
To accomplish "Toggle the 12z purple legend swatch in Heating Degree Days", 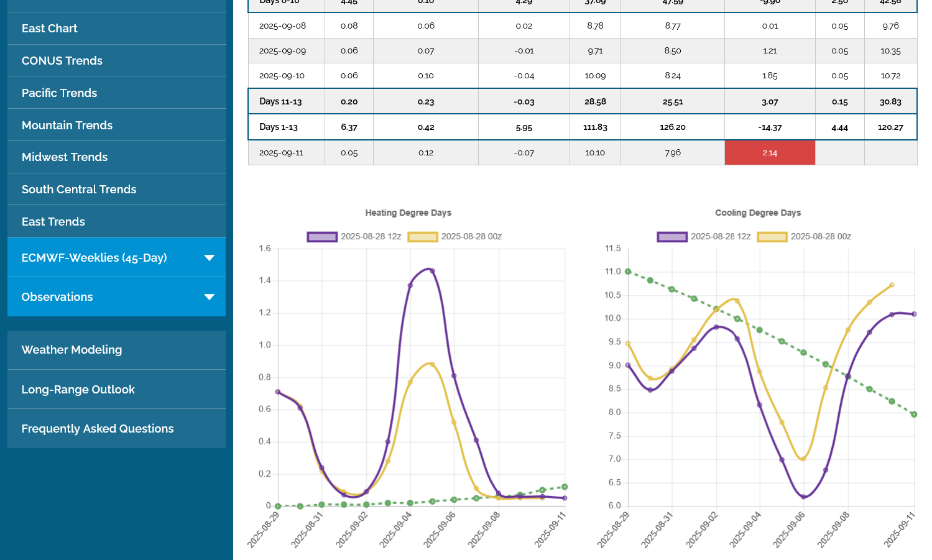I will click(322, 237).
